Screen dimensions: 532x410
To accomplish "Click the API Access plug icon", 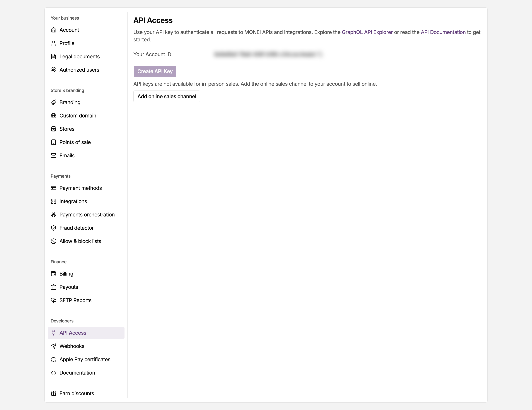I will pos(54,333).
